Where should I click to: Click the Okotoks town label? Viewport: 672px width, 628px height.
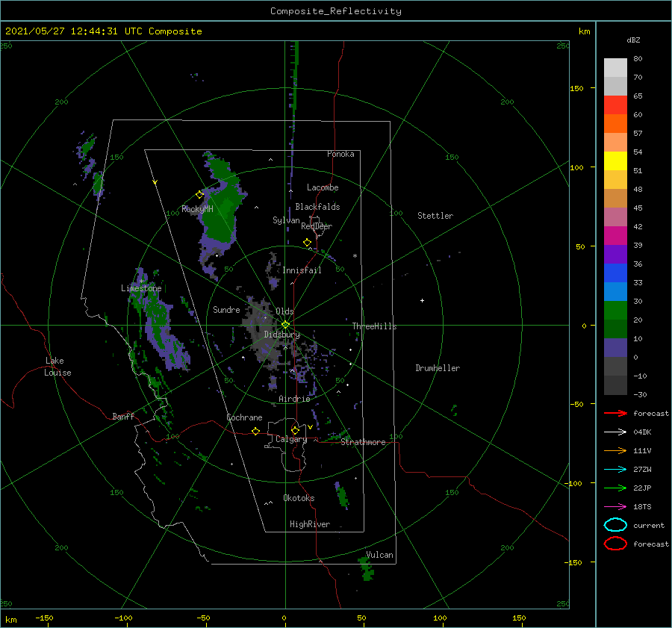(x=299, y=498)
